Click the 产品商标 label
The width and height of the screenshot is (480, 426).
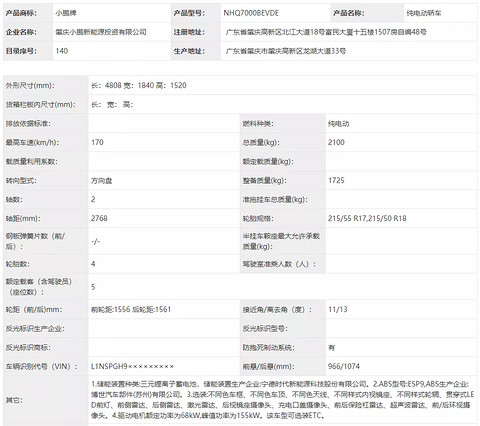(21, 13)
